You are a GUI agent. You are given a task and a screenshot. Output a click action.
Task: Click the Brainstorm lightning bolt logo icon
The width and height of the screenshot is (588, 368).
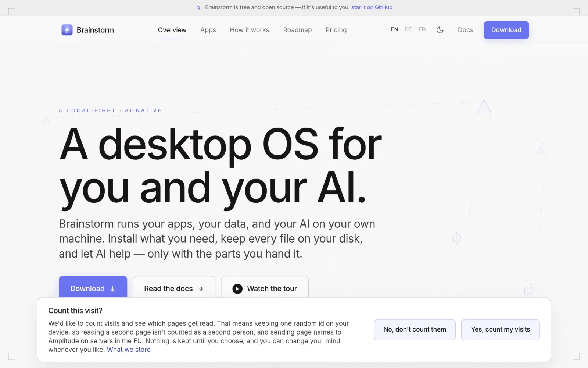pos(67,30)
